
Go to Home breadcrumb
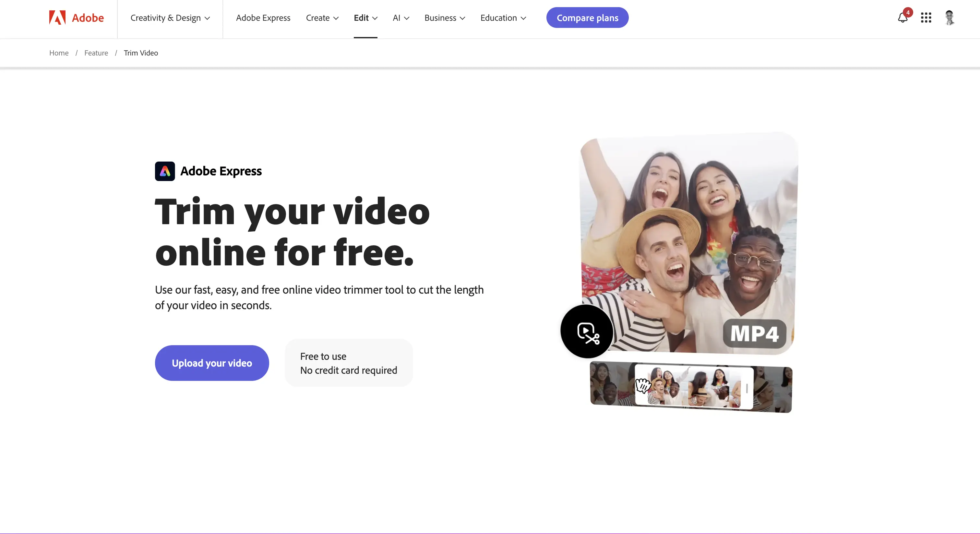59,53
